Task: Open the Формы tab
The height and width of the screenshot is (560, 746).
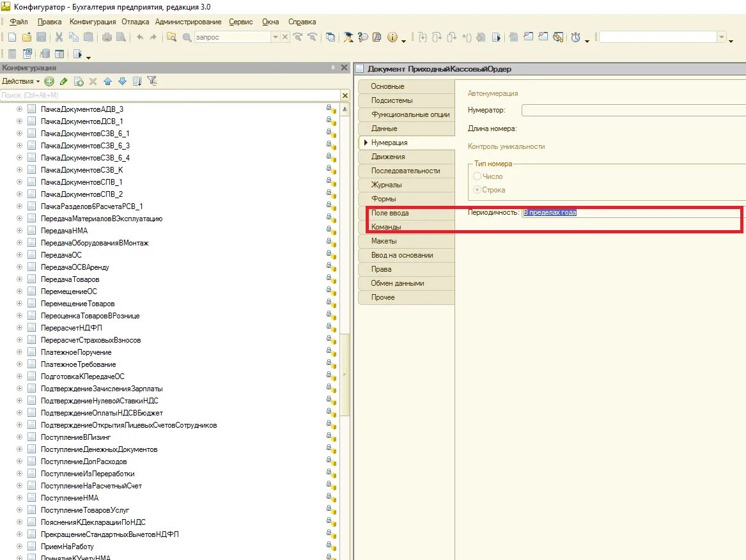Action: [x=407, y=199]
